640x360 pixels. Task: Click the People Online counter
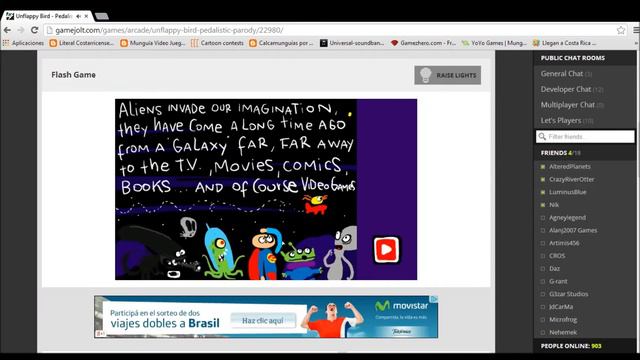(571, 346)
